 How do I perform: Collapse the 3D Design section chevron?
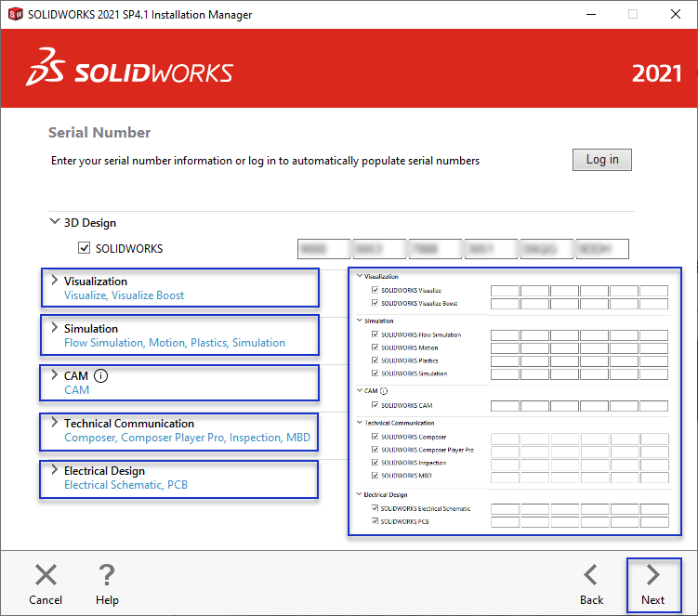[54, 221]
